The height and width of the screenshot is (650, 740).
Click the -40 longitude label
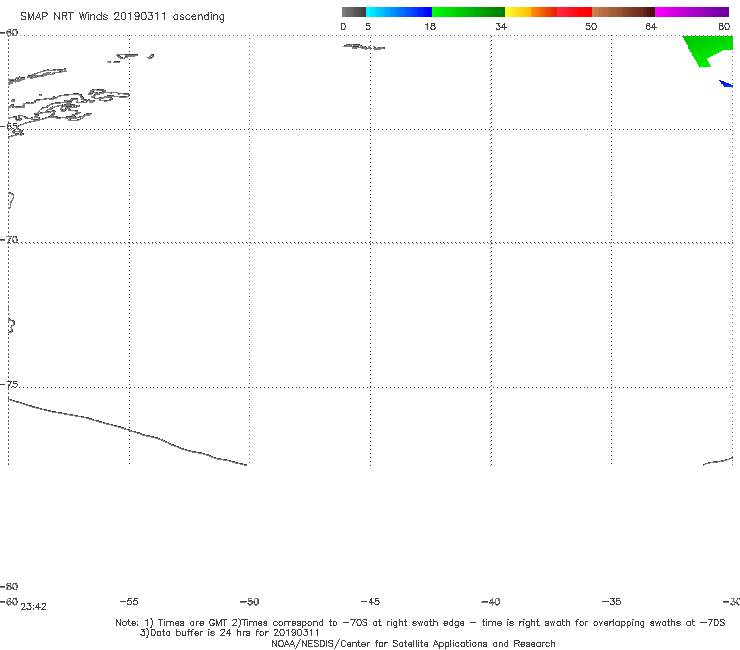click(491, 601)
